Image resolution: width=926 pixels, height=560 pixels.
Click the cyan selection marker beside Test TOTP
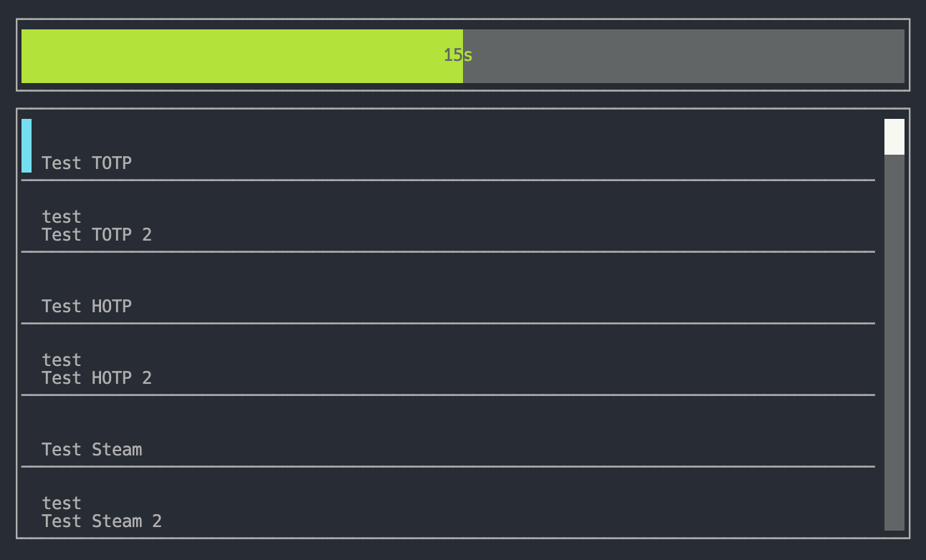pos(27,146)
